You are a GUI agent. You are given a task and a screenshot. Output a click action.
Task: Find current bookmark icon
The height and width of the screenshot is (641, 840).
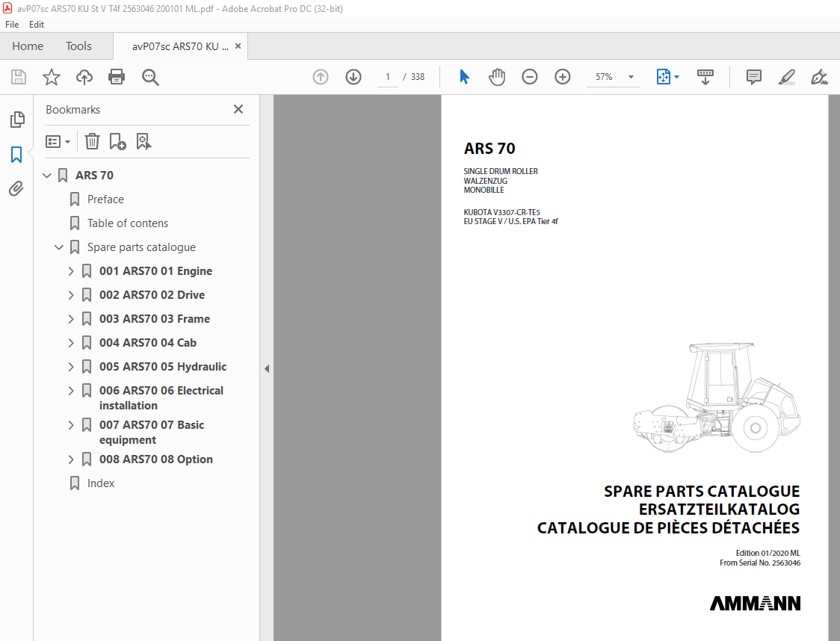coord(143,141)
